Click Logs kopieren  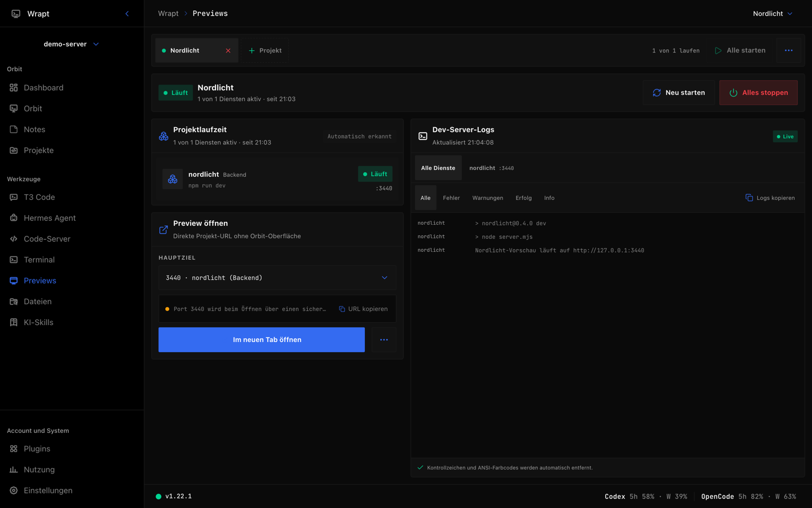coord(770,198)
